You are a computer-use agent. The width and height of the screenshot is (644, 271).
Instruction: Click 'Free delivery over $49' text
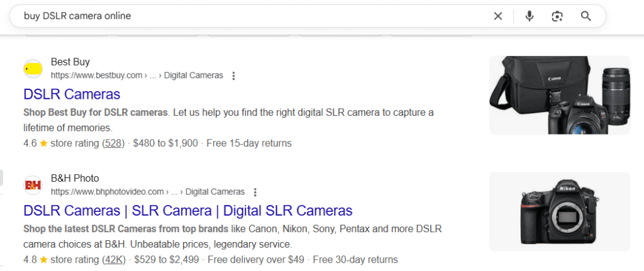[256, 260]
